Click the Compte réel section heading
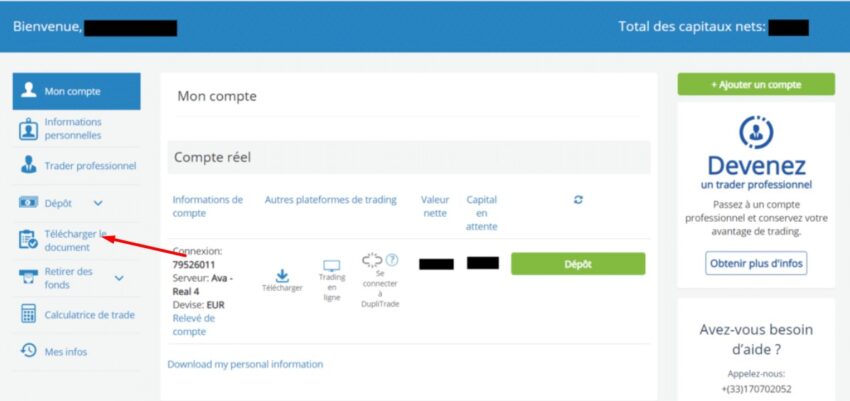The image size is (850, 401). [x=212, y=158]
